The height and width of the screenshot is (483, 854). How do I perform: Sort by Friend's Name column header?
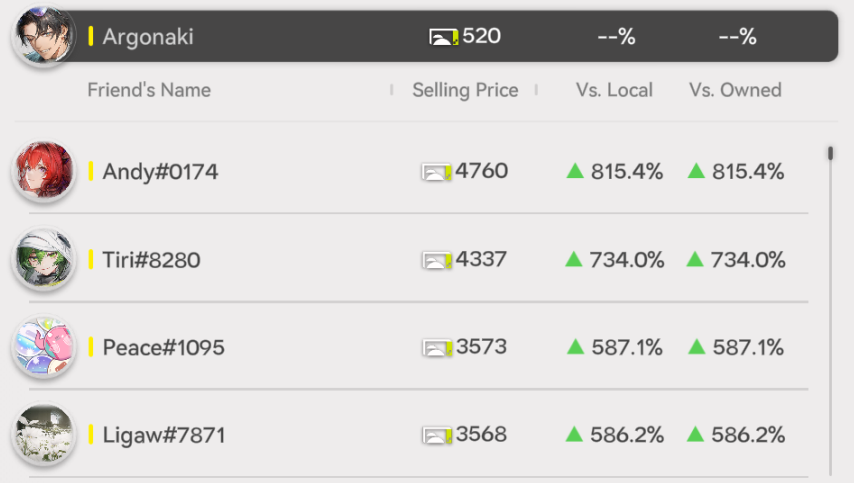149,90
